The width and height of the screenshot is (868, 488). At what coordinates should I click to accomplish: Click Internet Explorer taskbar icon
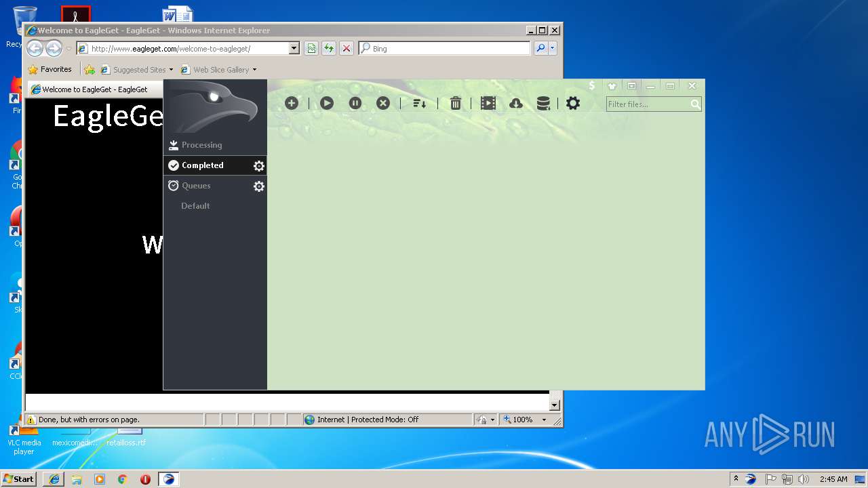(x=54, y=479)
